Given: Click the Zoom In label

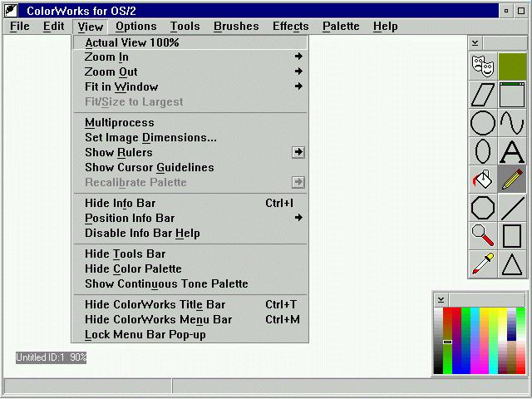Looking at the screenshot, I should pyautogui.click(x=106, y=57).
